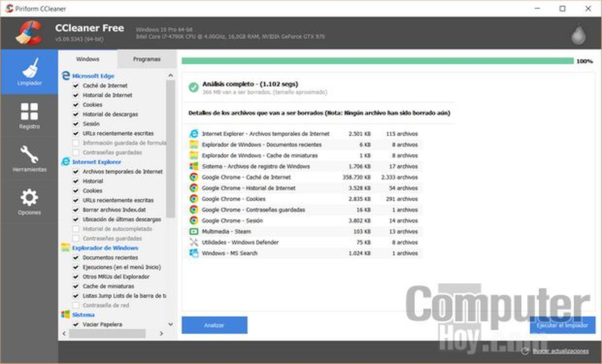Screen dimensions: 602x364
Task: Enable Edge Información guardada de formularios checkbox
Action: coord(76,143)
